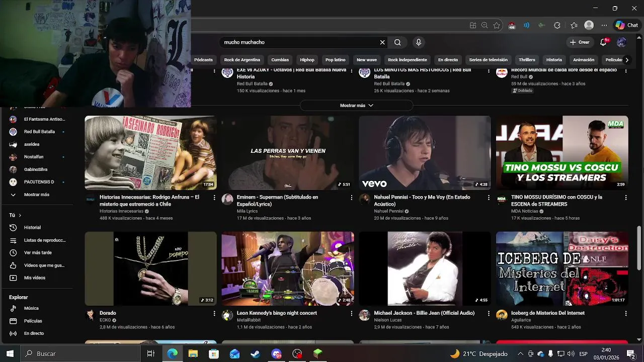
Task: Start voice search with the microphone icon
Action: pyautogui.click(x=418, y=42)
